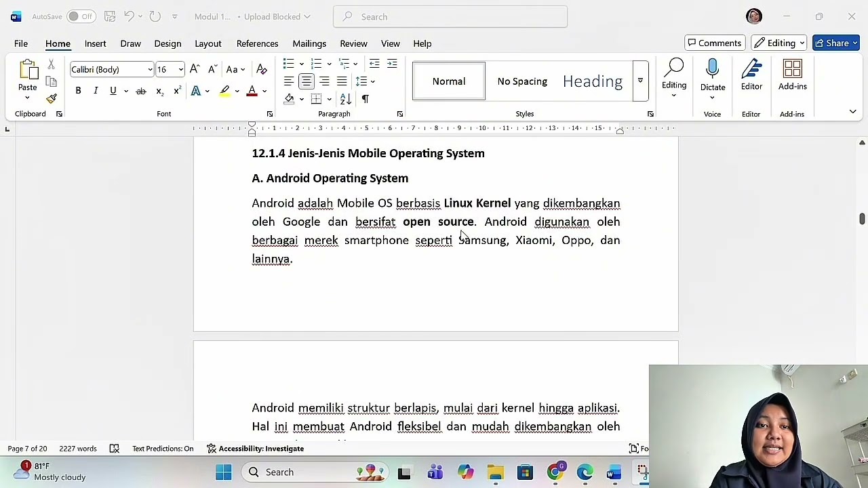Image resolution: width=868 pixels, height=488 pixels.
Task: Toggle Underline formatting
Action: [113, 91]
